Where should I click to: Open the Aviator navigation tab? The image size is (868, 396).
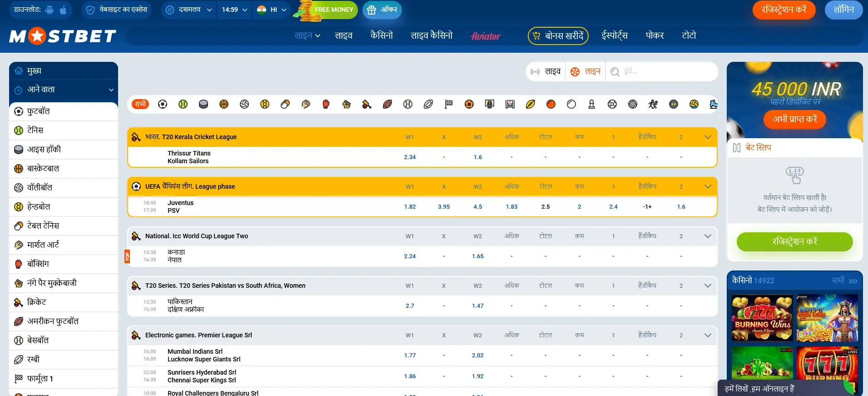pos(486,36)
